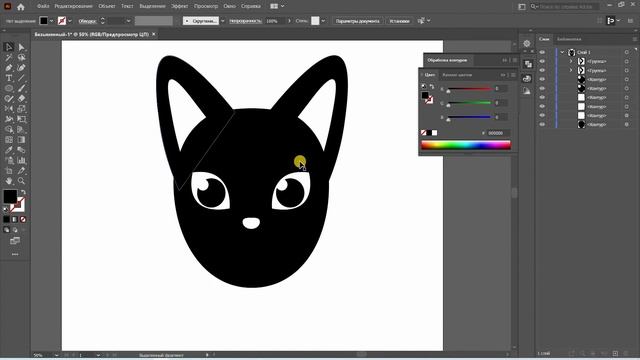640x360 pixels.
Task: Open Обводка stroke panel link
Action: (87, 21)
